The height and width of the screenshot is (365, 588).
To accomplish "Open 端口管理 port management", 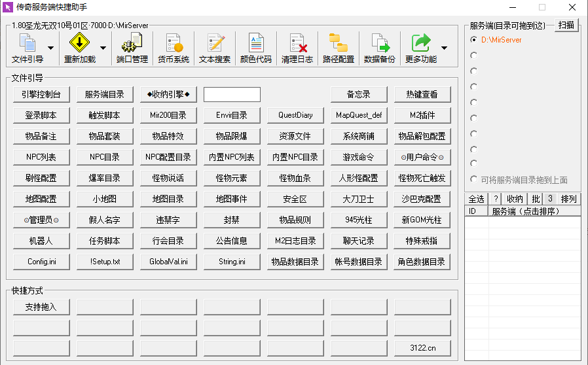I will [x=132, y=48].
